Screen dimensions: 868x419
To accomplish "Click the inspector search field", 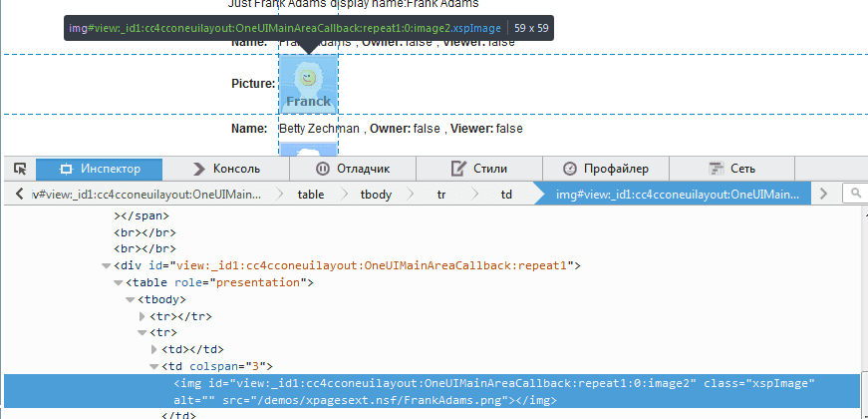I will 856,194.
